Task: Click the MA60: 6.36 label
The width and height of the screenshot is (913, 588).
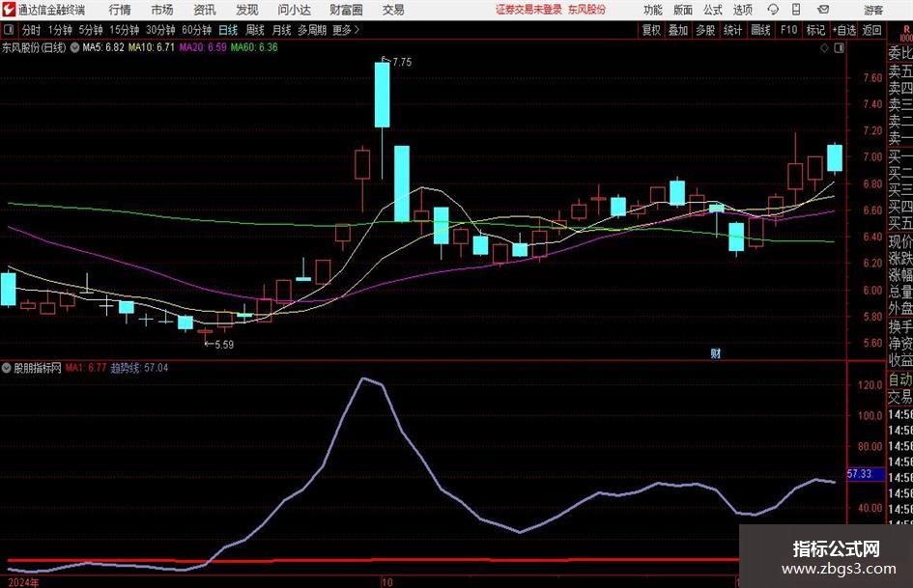Action: (254, 47)
